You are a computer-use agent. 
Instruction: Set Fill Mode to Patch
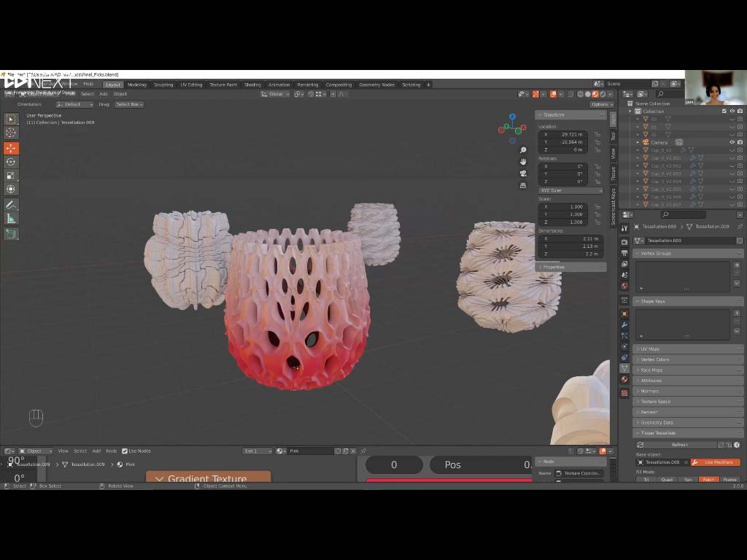pos(709,480)
